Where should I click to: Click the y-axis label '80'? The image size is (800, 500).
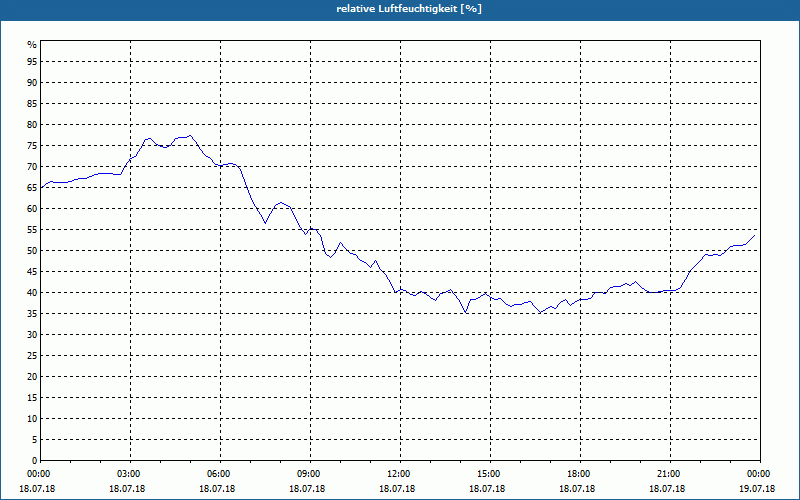click(x=32, y=125)
